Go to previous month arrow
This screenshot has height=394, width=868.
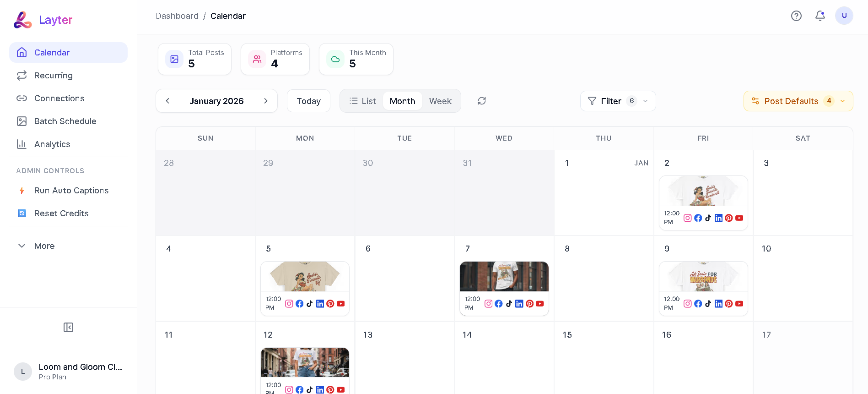pos(167,101)
